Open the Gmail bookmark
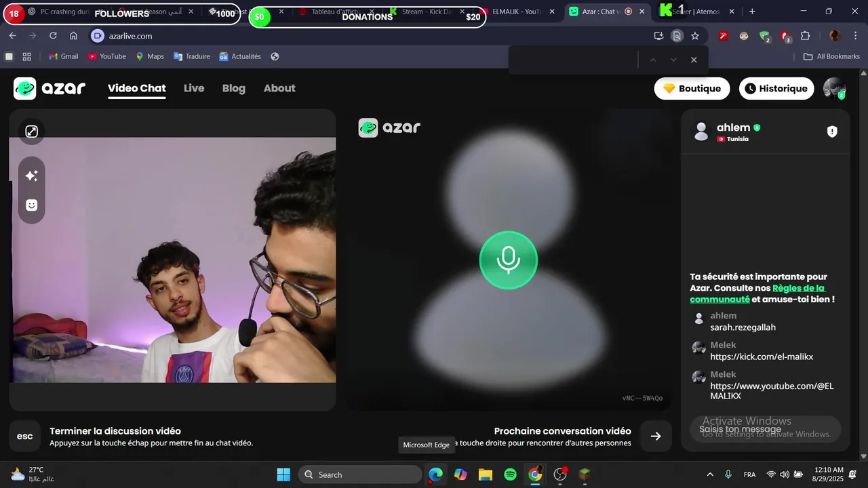Image resolution: width=868 pixels, height=488 pixels. click(64, 56)
